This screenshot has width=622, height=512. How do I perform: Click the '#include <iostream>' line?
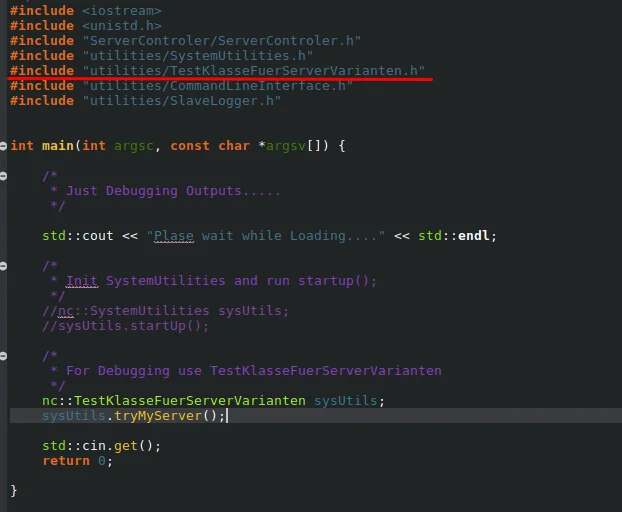click(x=86, y=11)
